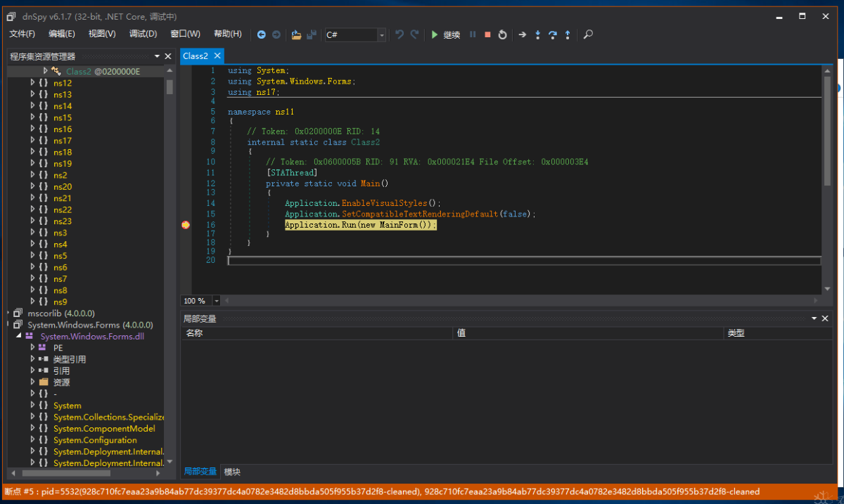The width and height of the screenshot is (844, 504).
Task: Toggle the breakpoint on line 16
Action: (x=186, y=225)
